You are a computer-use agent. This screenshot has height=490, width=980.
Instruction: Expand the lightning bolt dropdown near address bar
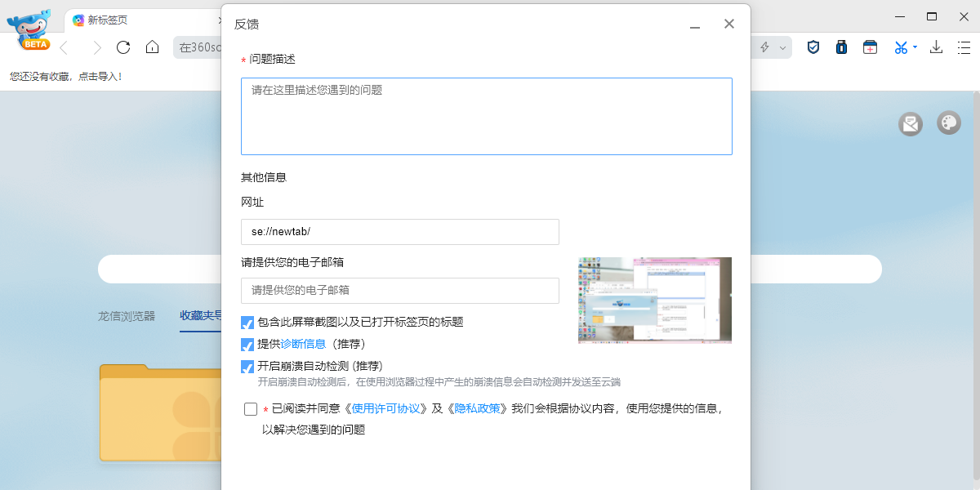784,47
